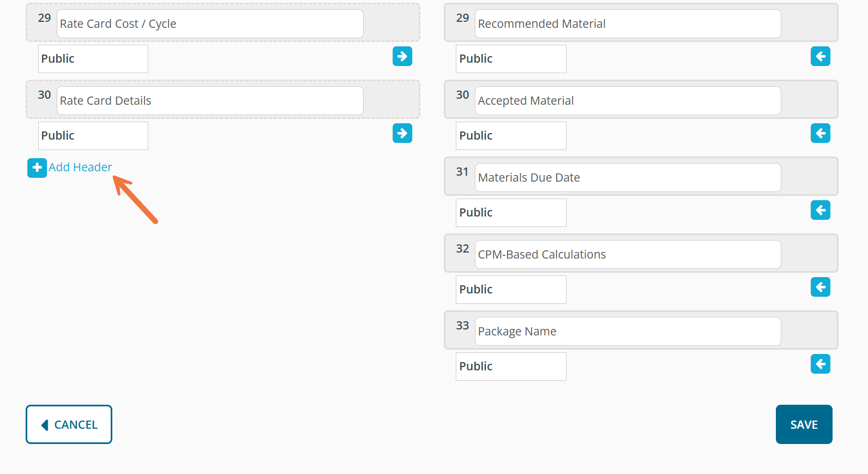
Task: Move Rate Card Details right with arrow
Action: coord(402,133)
